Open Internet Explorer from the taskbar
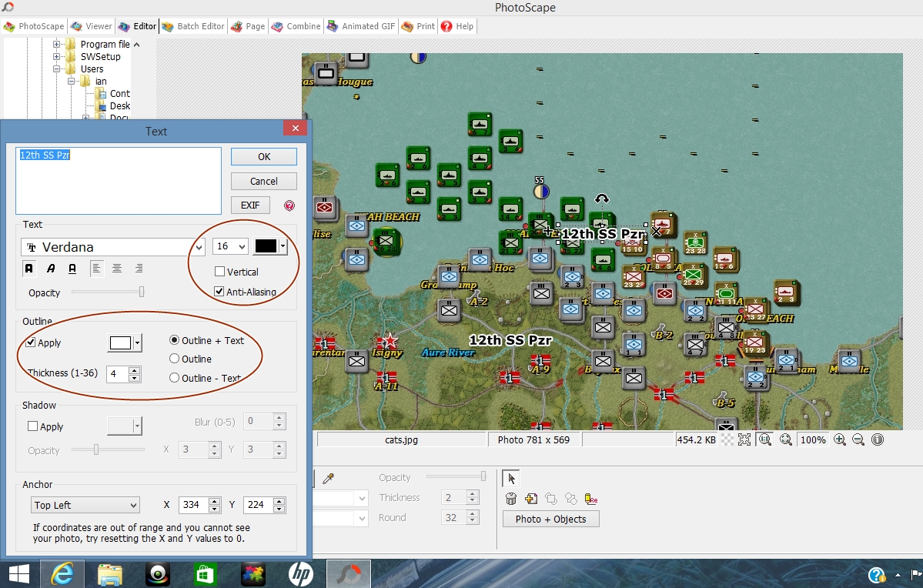The height and width of the screenshot is (588, 923). pyautogui.click(x=62, y=574)
